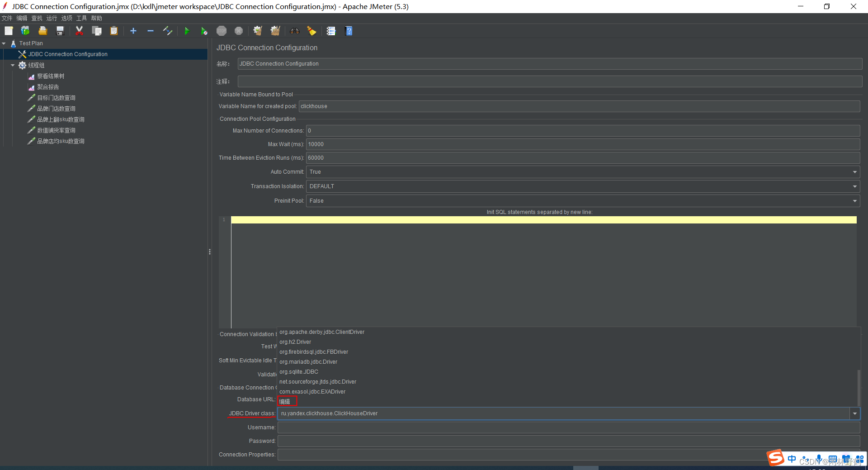Click the Clear all results icon
Screen dimensions: 868x470
(x=275, y=31)
